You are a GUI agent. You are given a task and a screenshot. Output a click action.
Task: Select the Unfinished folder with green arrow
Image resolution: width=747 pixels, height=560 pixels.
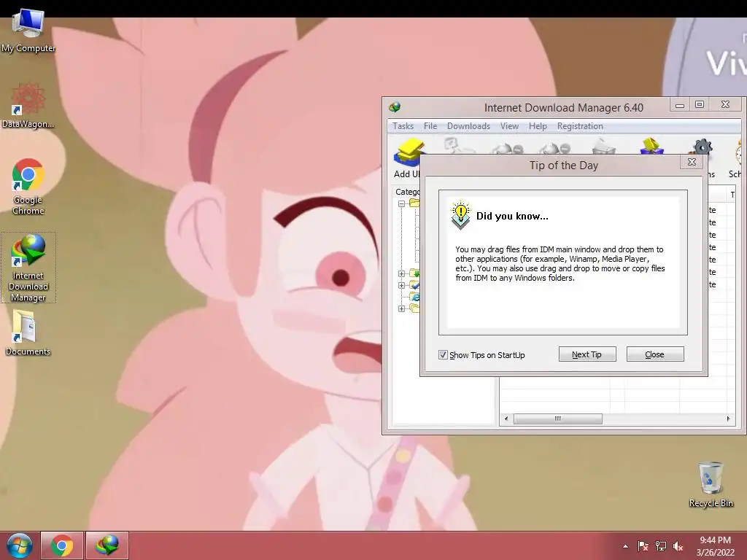[415, 273]
